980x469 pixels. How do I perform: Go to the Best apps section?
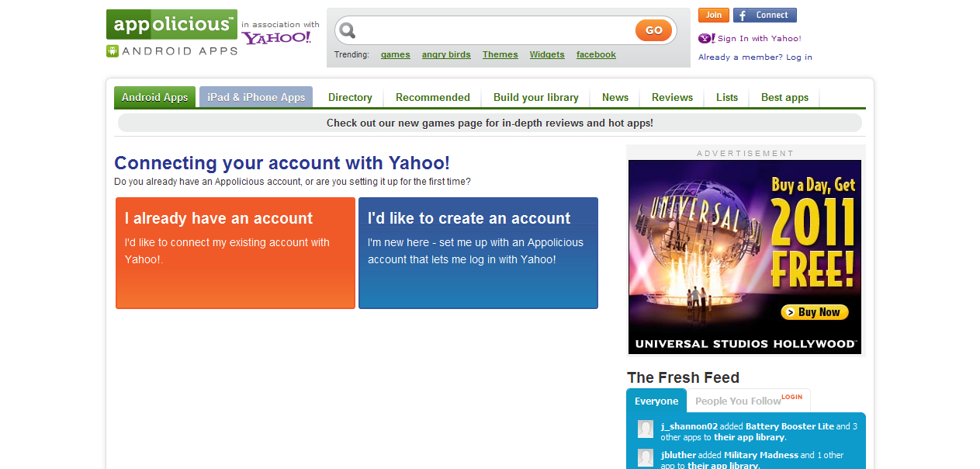coord(784,97)
